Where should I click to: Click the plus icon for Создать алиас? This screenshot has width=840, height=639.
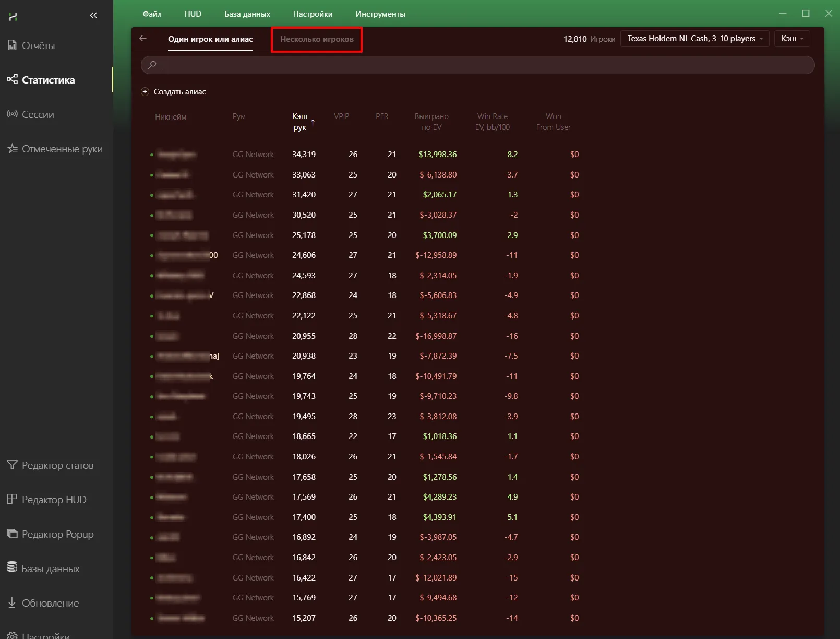coord(145,91)
